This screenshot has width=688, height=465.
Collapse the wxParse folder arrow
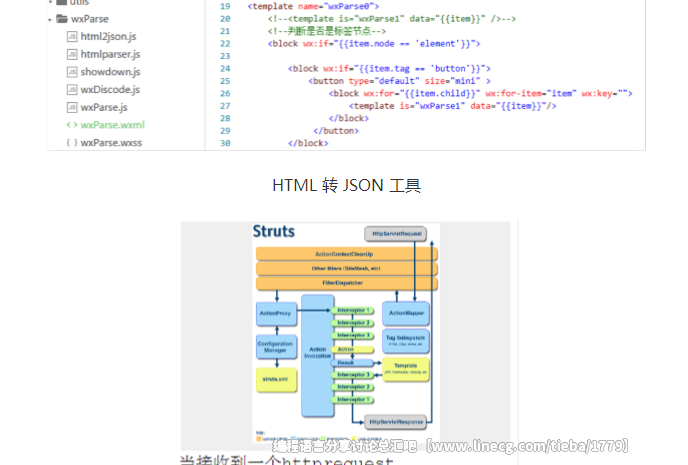click(50, 20)
